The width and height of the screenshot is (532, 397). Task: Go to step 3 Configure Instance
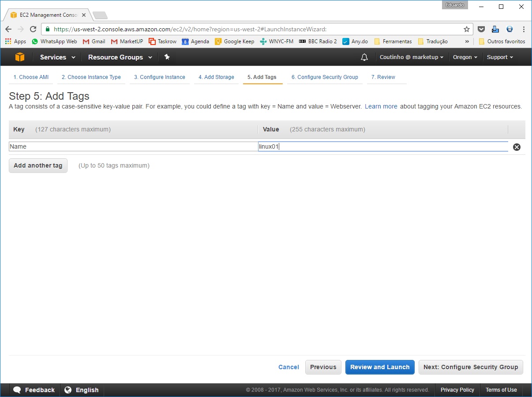click(x=160, y=77)
